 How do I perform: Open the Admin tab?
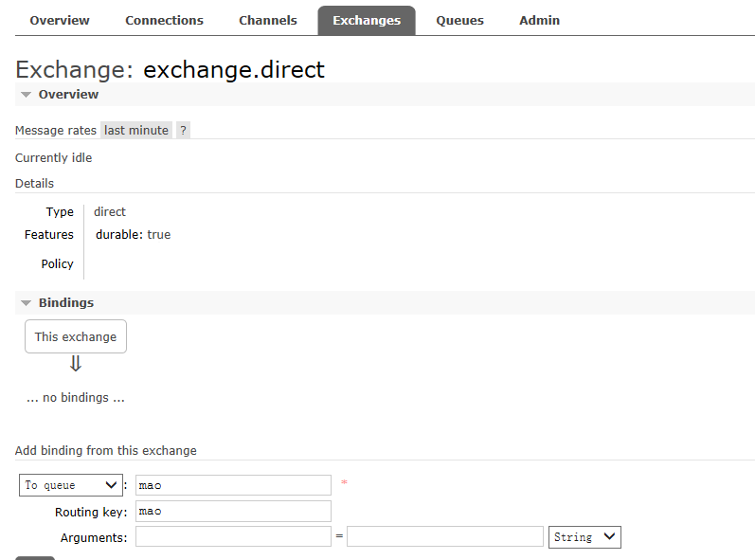539,21
